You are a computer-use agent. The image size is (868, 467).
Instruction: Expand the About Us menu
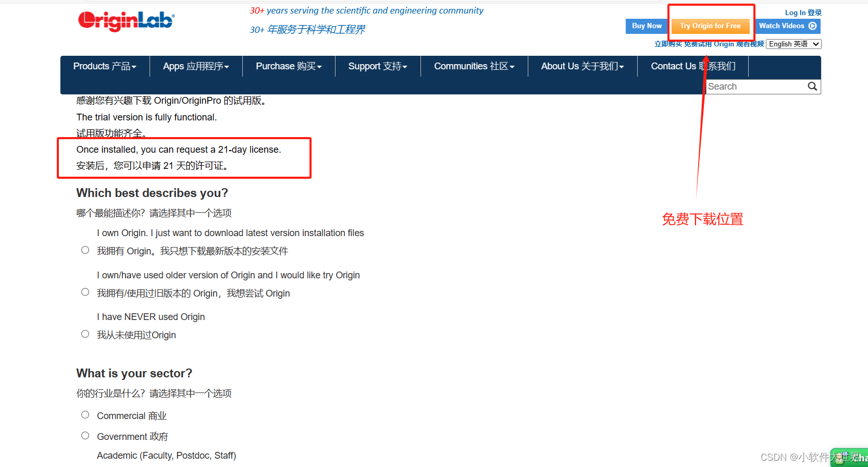click(x=582, y=66)
